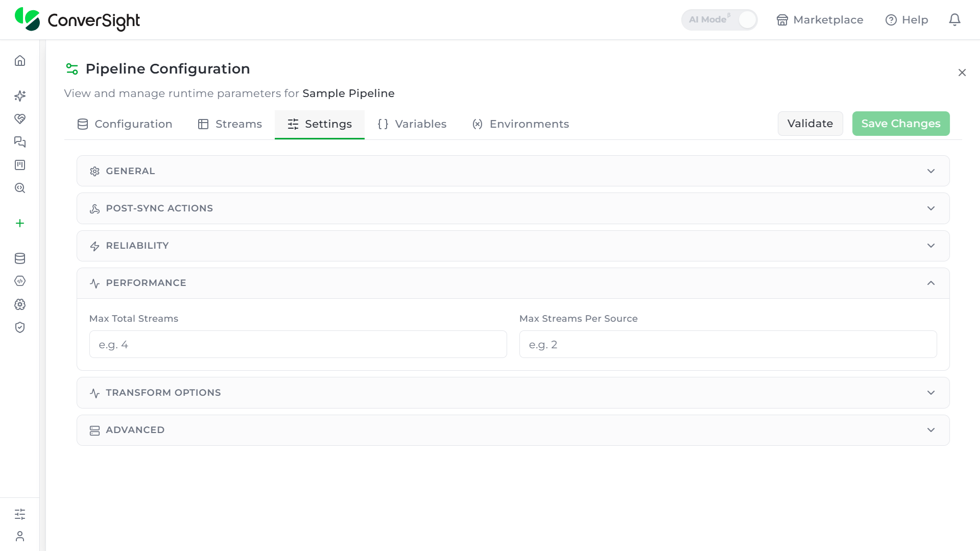This screenshot has height=551, width=980.
Task: Switch to the Variables tab
Action: (x=412, y=124)
